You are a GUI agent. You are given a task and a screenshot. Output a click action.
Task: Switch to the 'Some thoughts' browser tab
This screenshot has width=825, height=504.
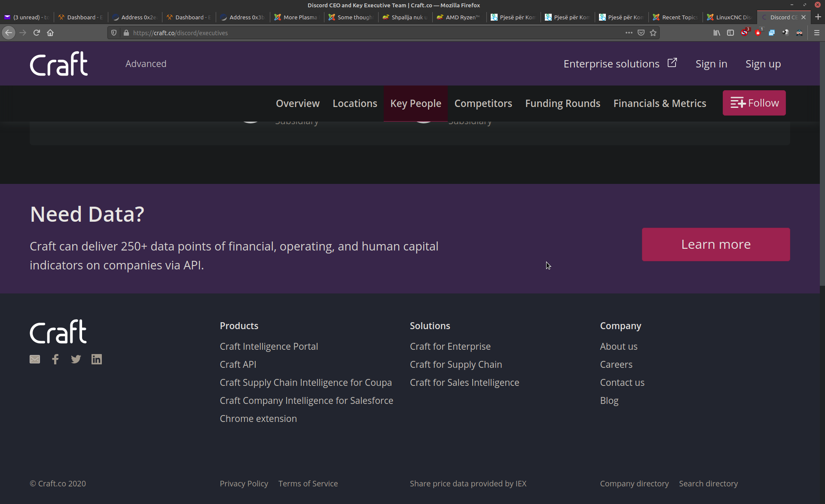coord(351,17)
